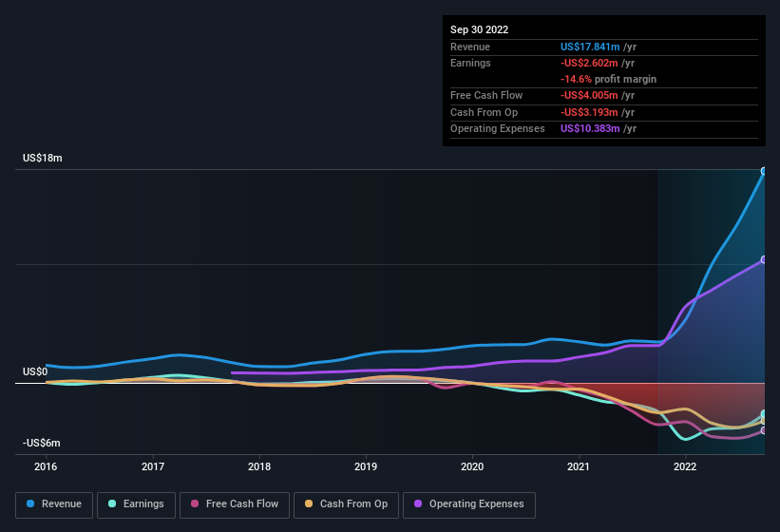Click the US$0 y-axis label
Image resolution: width=780 pixels, height=532 pixels.
[35, 371]
